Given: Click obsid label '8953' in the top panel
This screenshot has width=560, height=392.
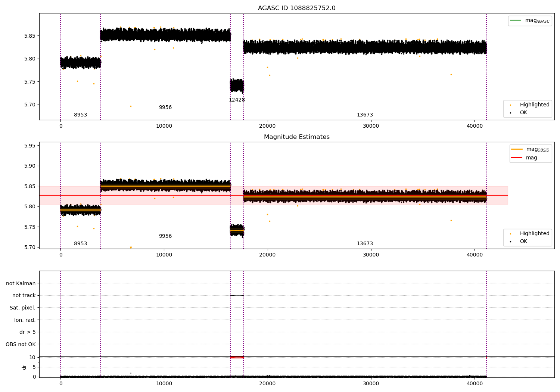Looking at the screenshot, I should click(80, 115).
